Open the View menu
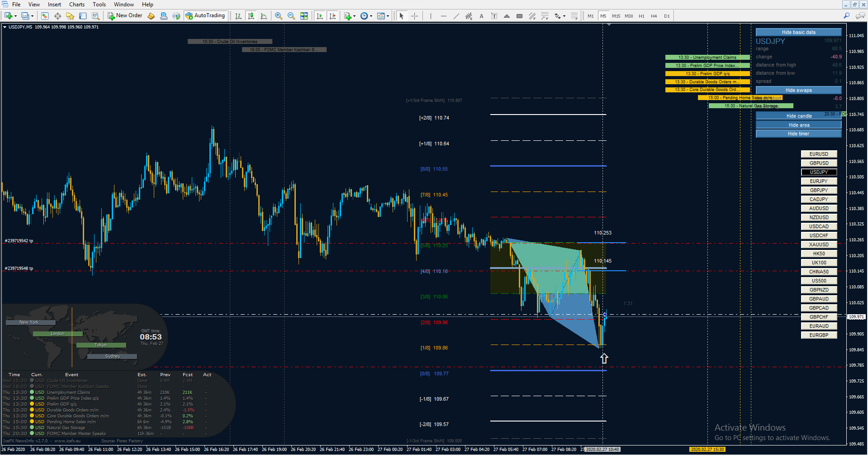This screenshot has height=455, width=868. coord(34,5)
